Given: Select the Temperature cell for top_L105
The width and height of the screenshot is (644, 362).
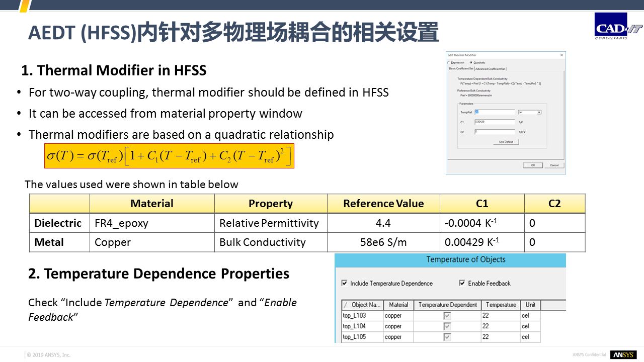Looking at the screenshot, I should point(500,337).
